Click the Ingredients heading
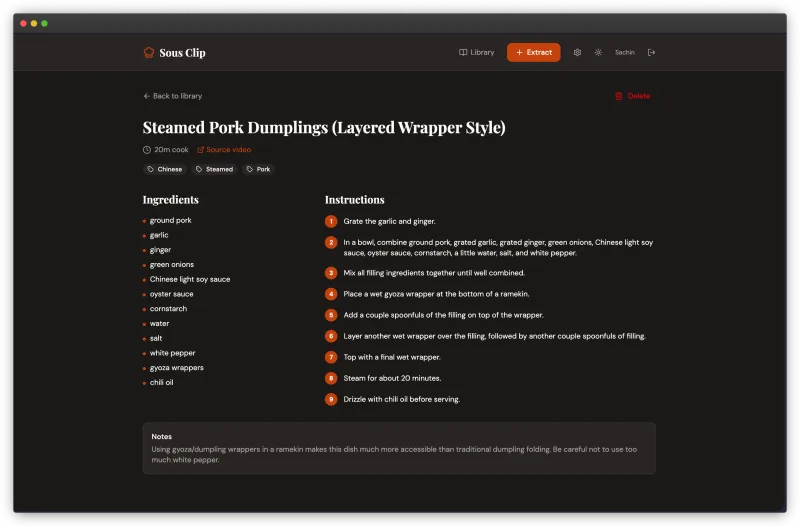 (x=170, y=199)
